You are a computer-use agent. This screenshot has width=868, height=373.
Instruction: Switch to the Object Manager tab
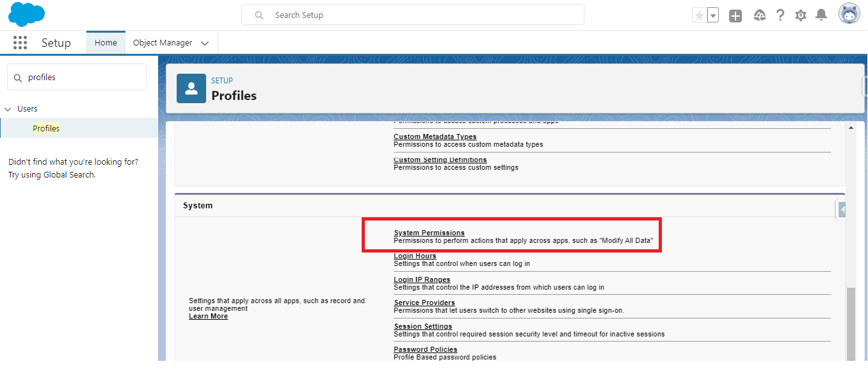163,42
